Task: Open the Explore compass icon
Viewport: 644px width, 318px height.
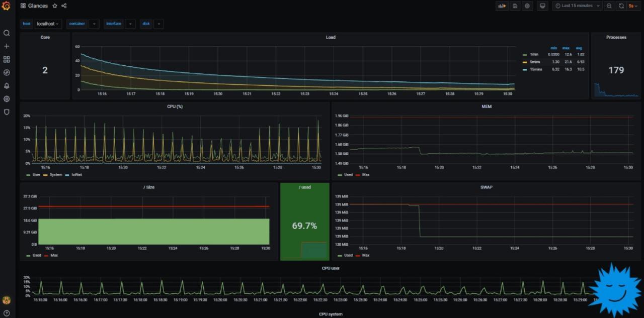Action: [x=7, y=72]
